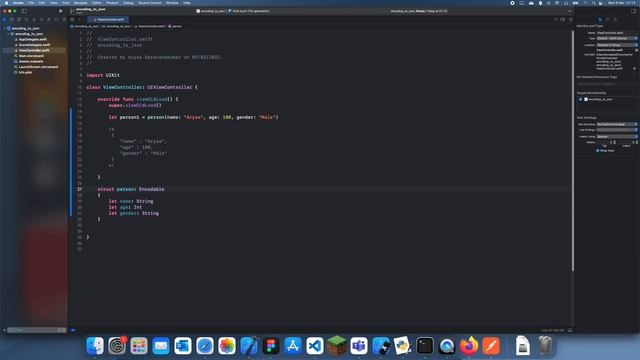
Task: Open Xcode from the Dock
Action: click(249, 346)
